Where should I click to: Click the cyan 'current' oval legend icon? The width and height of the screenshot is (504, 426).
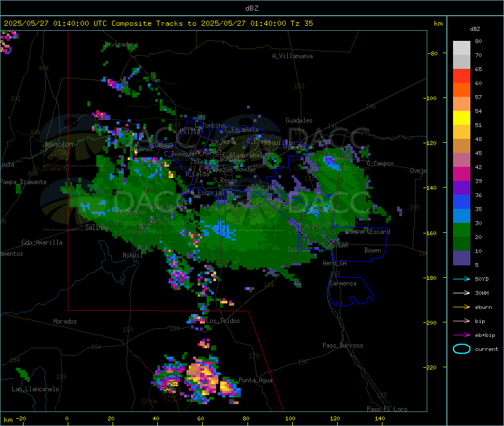pyautogui.click(x=461, y=349)
